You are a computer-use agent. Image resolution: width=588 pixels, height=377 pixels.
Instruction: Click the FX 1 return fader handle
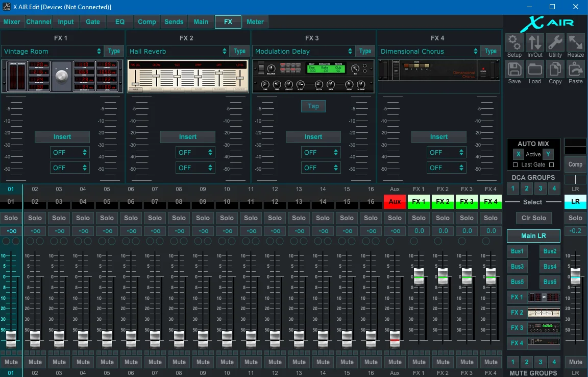click(x=419, y=276)
